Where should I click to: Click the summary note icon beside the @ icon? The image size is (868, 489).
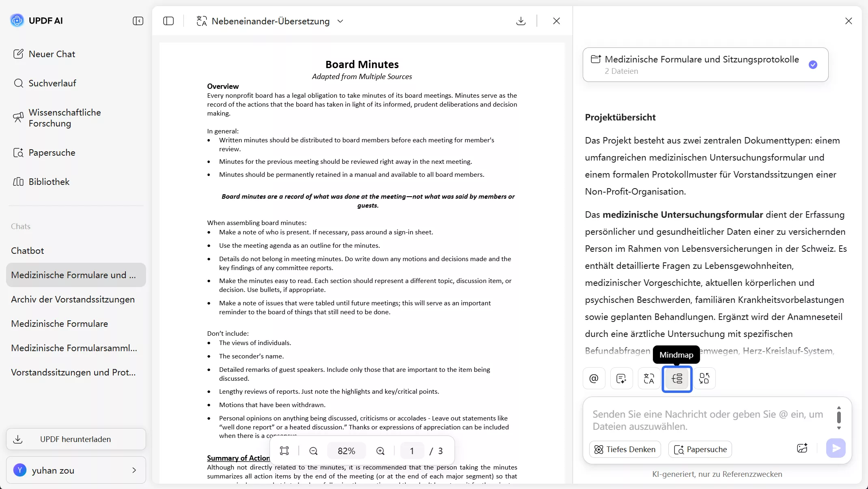coord(621,378)
